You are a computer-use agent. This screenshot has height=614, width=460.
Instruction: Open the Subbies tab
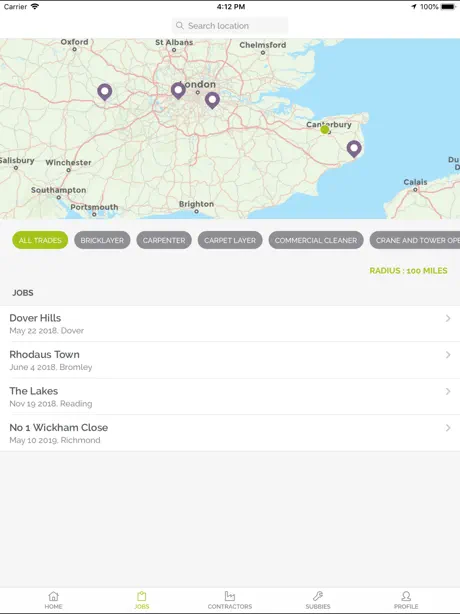[x=318, y=600]
